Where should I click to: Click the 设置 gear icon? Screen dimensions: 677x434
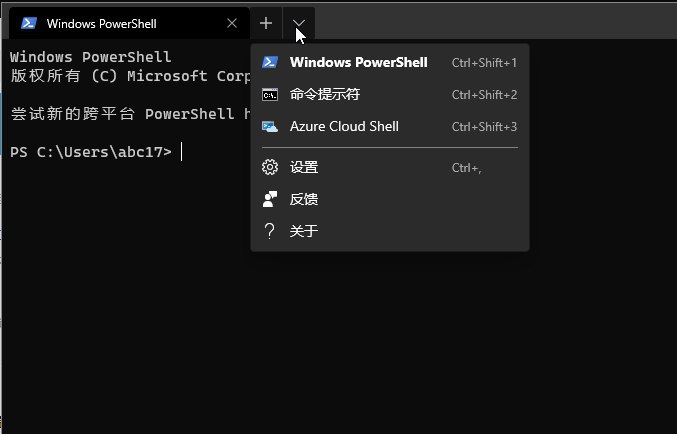pyautogui.click(x=269, y=167)
